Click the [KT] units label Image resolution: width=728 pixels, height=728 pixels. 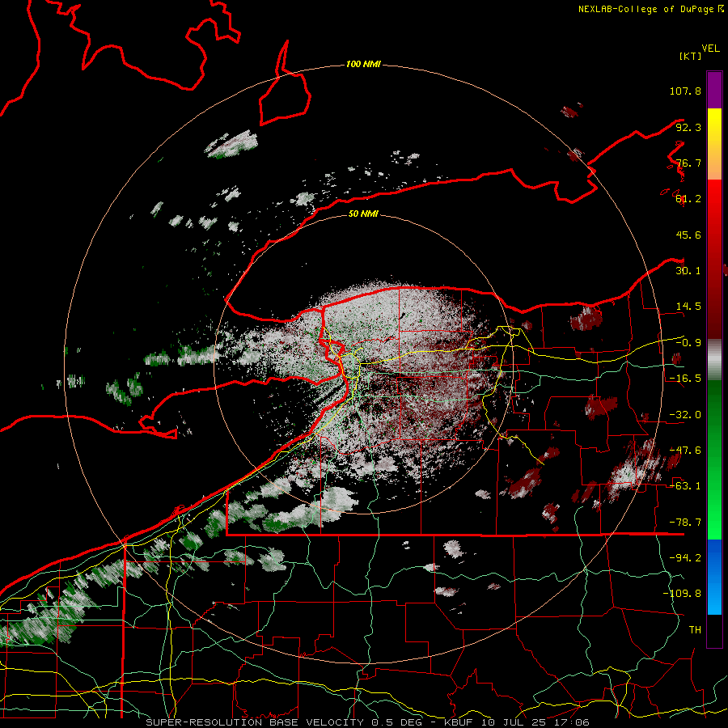[x=690, y=56]
